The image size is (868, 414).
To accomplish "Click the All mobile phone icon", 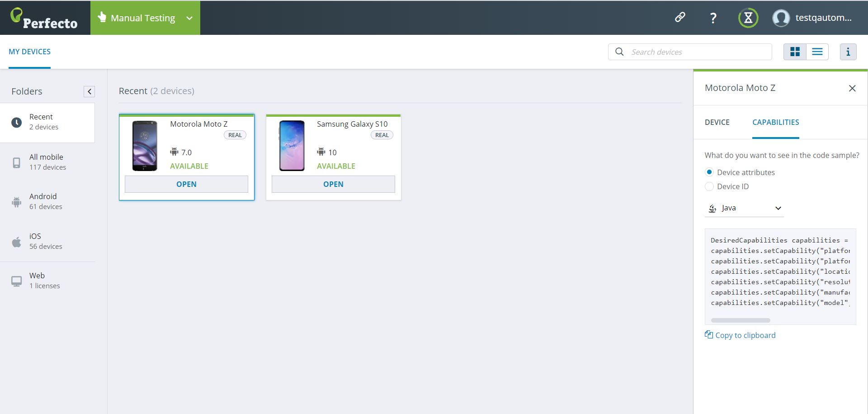I will tap(16, 163).
